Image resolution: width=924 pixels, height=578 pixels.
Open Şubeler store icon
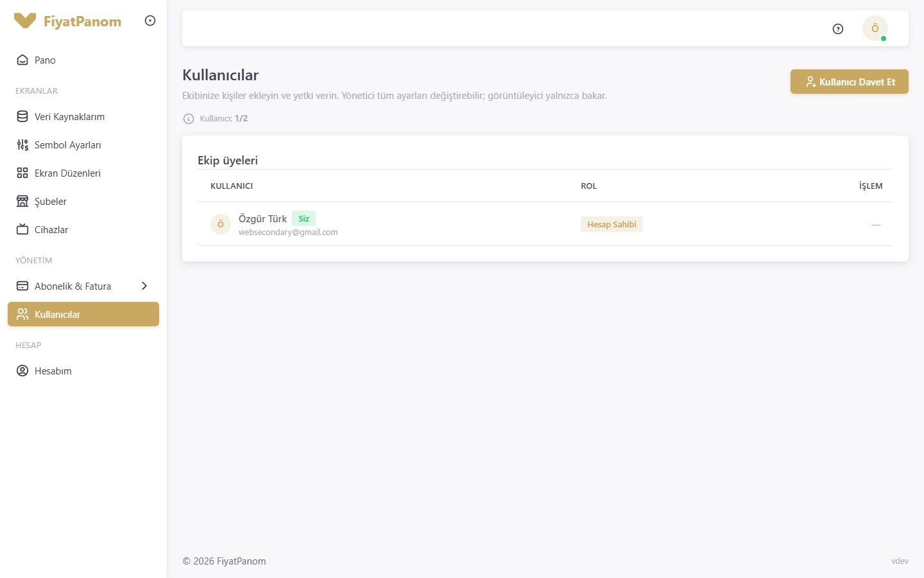coord(22,201)
